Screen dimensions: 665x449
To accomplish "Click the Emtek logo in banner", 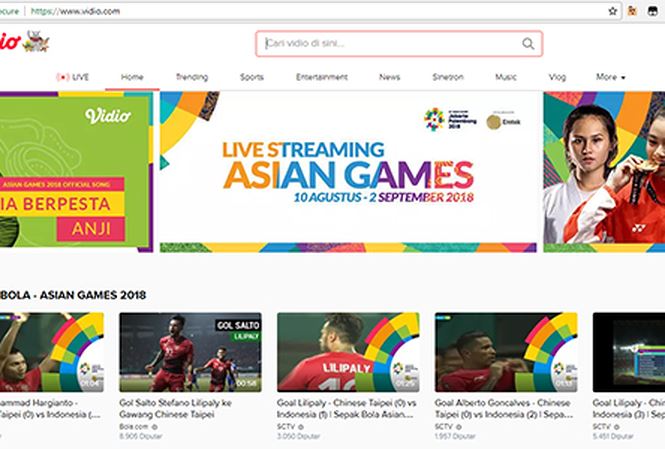I will pos(503,122).
